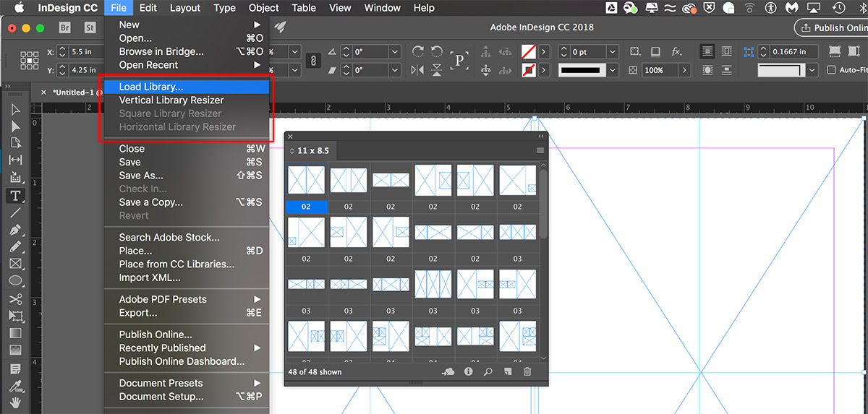
Task: Select the Scissors tool
Action: click(15, 298)
